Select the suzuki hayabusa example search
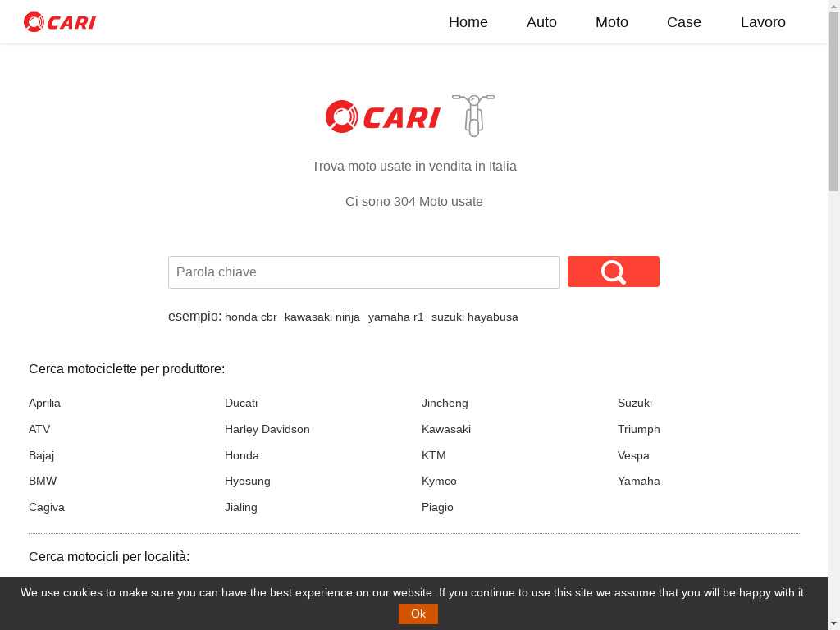The height and width of the screenshot is (630, 840). [475, 317]
